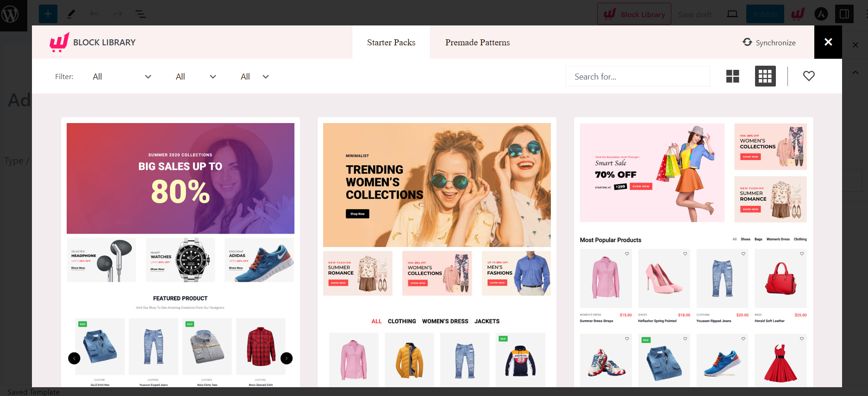
Task: Click the yellow puffer jacket product
Action: coord(409,360)
